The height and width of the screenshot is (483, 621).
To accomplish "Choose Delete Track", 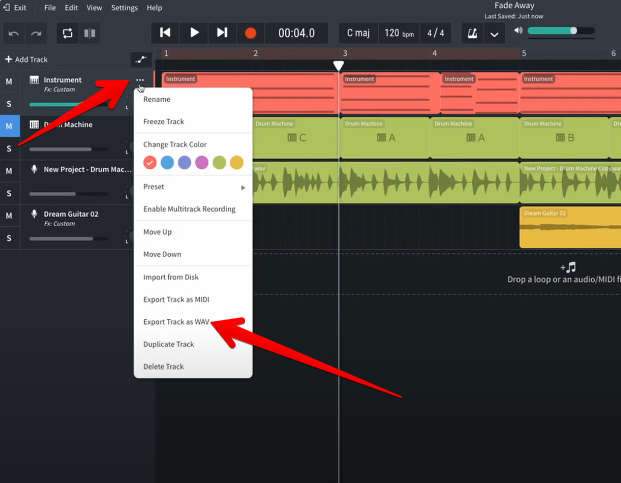I will click(x=193, y=367).
